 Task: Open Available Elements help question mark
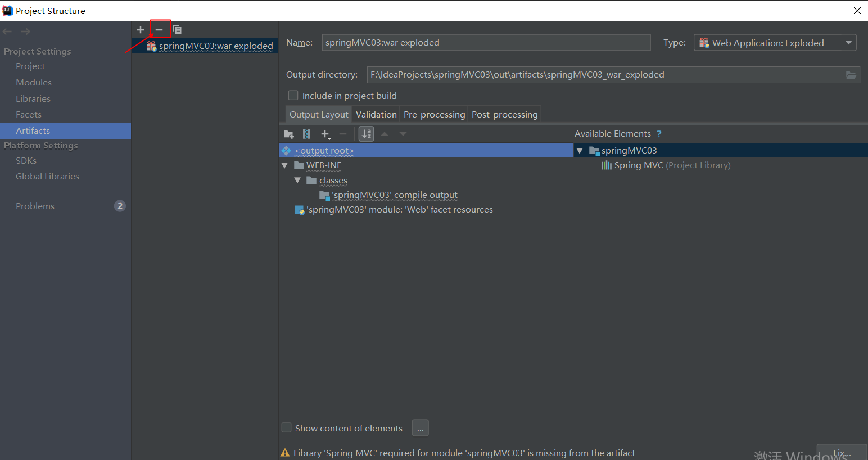tap(659, 134)
